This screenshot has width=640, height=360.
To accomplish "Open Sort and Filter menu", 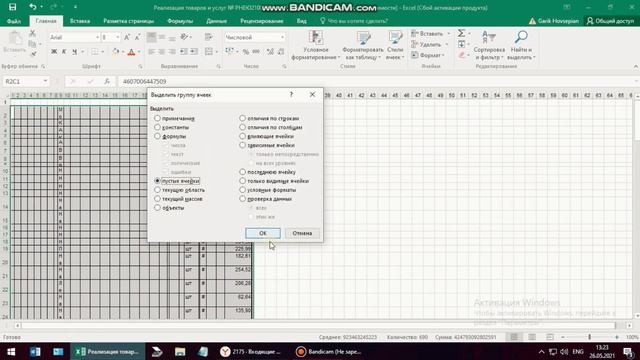I will (x=489, y=45).
